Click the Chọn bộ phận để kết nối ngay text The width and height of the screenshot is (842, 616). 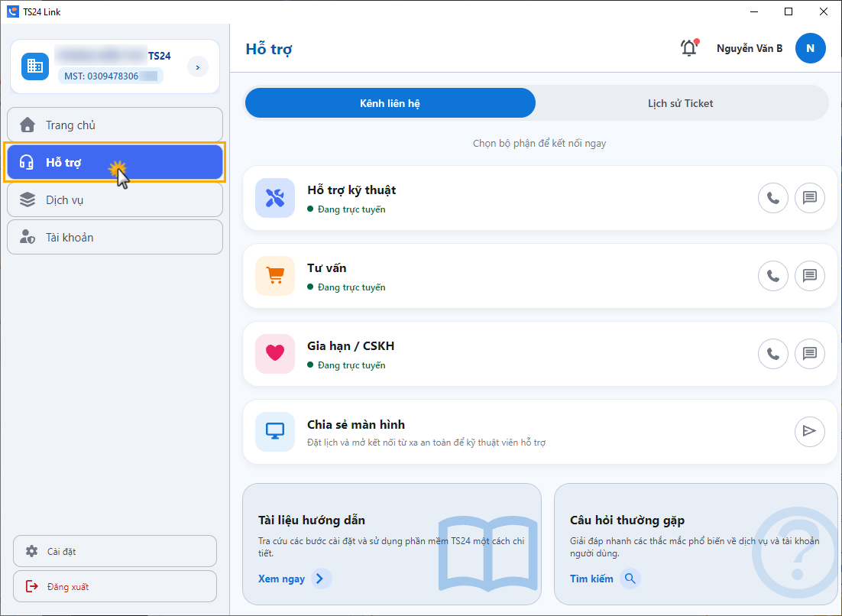point(539,144)
